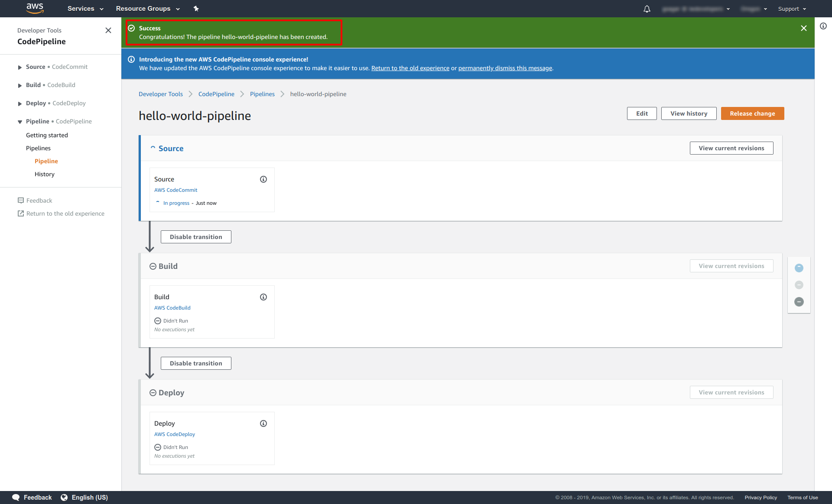Open AWS CodeDeploy link in Deploy card
This screenshot has height=504, width=832.
tap(175, 434)
